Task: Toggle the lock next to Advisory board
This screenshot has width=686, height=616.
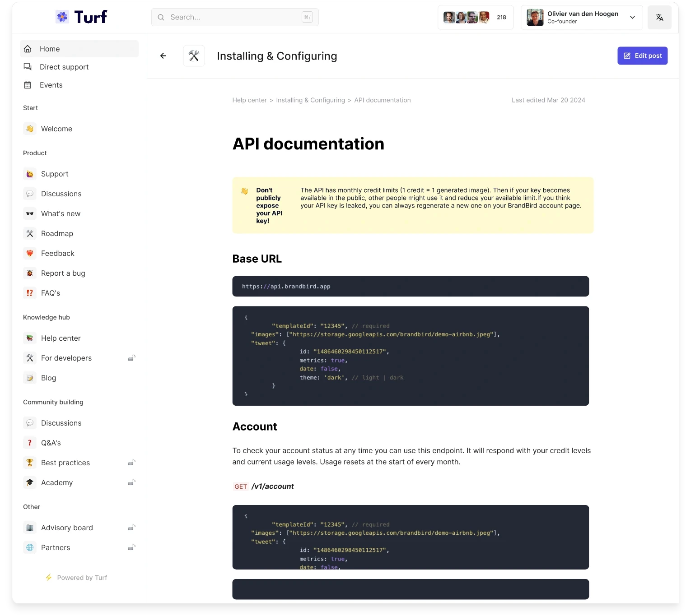Action: pos(131,528)
